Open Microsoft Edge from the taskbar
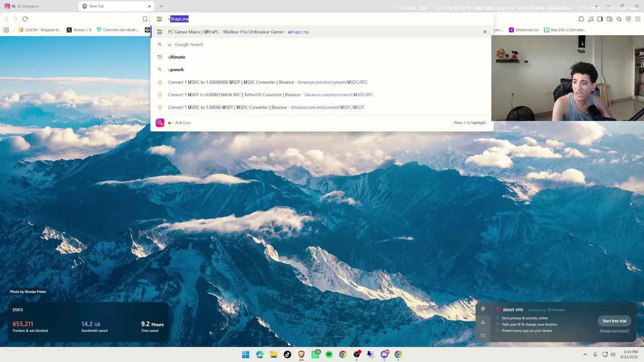 pos(260,354)
